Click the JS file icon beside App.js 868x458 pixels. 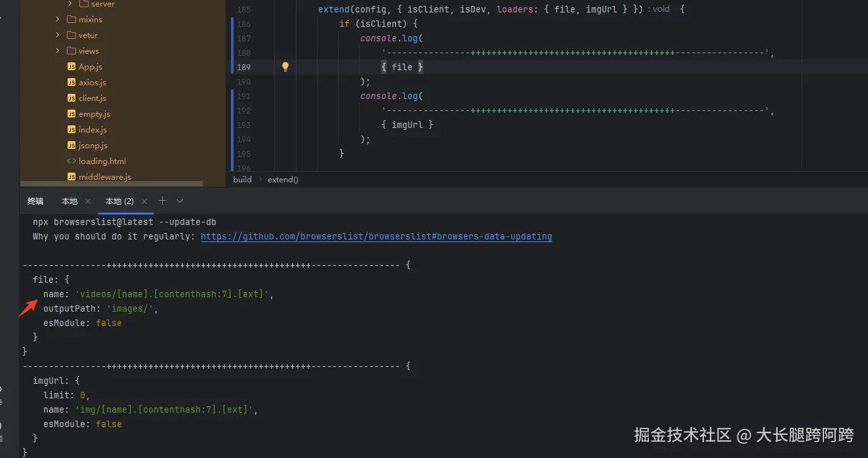coord(72,67)
